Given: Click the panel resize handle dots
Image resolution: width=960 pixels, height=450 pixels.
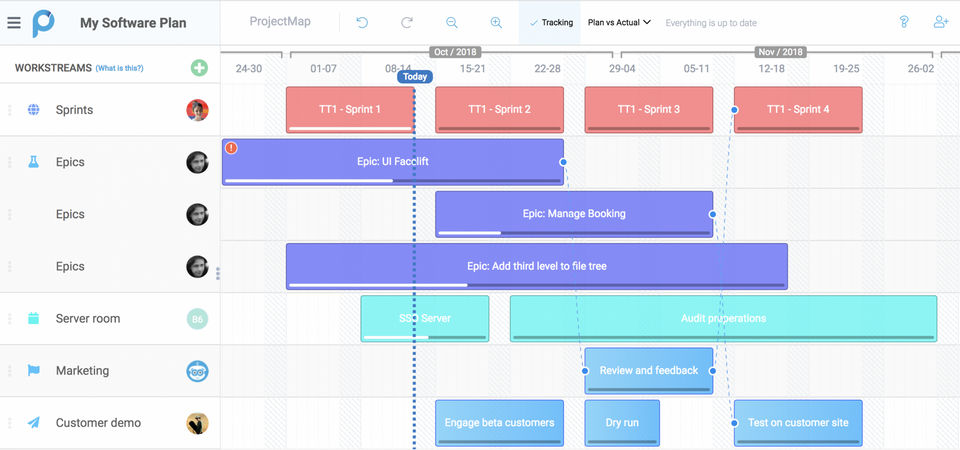Looking at the screenshot, I should click(x=218, y=273).
